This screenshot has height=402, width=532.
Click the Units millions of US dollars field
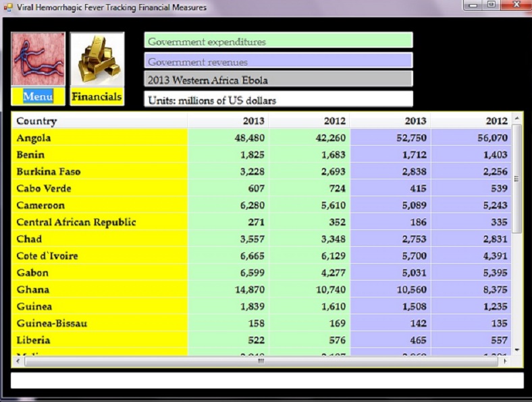278,100
